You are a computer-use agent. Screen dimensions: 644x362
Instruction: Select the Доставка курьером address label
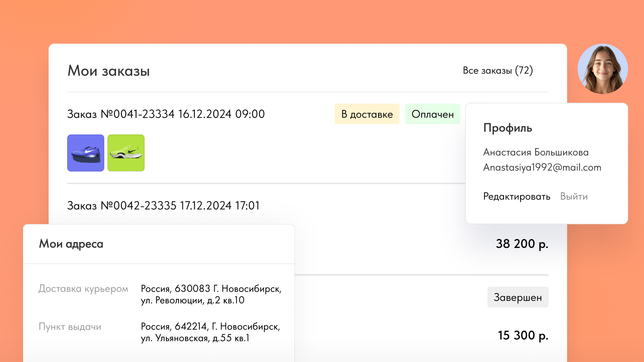(x=83, y=289)
